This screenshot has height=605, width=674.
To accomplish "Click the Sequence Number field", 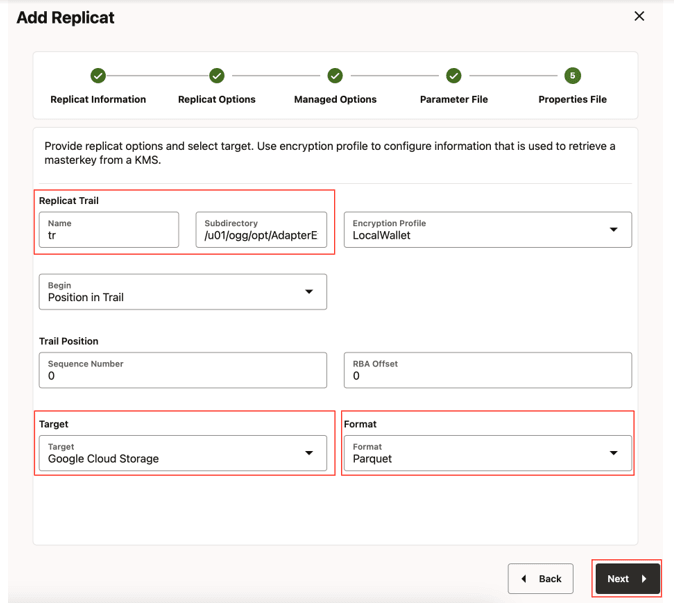I will pyautogui.click(x=183, y=370).
